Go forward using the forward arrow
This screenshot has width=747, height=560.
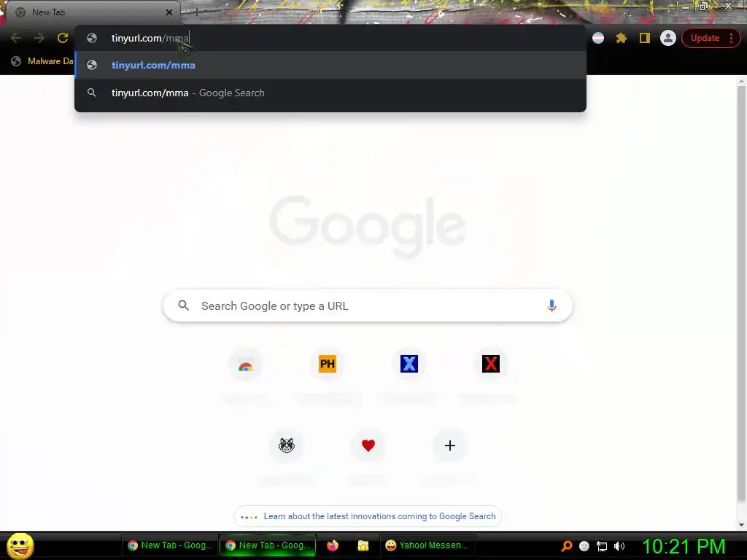click(x=39, y=38)
